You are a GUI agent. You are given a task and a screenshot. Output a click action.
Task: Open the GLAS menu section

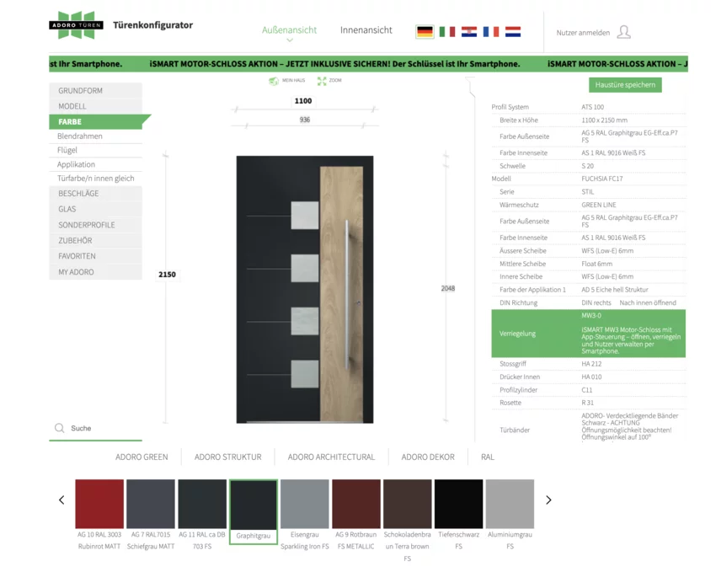coord(95,209)
